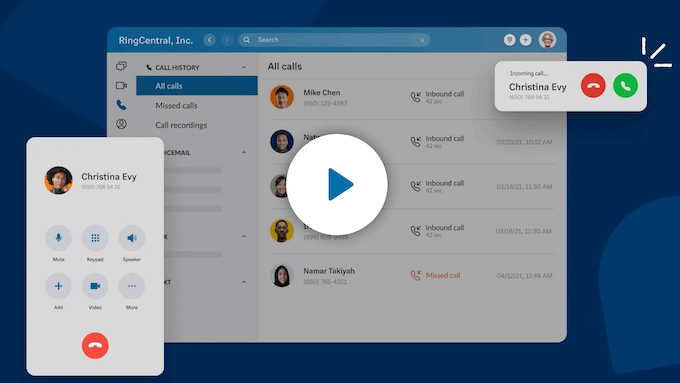Collapse the Call History section
Screen dimensions: 680x383
coord(244,68)
